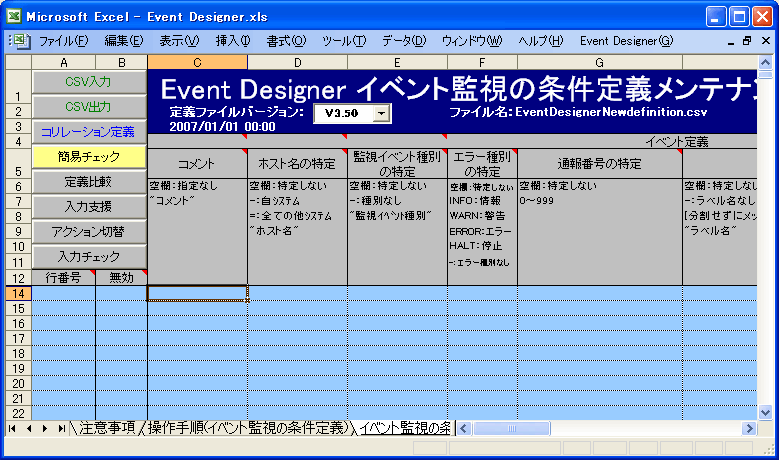Click select-all corner of the worksheet
Image resolution: width=779 pixels, height=460 pixels.
pyautogui.click(x=16, y=62)
